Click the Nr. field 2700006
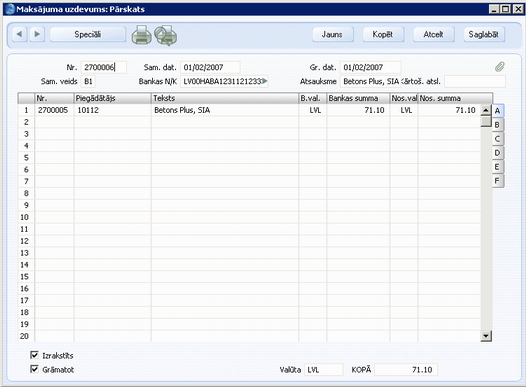The width and height of the screenshot is (526, 387). [x=104, y=67]
